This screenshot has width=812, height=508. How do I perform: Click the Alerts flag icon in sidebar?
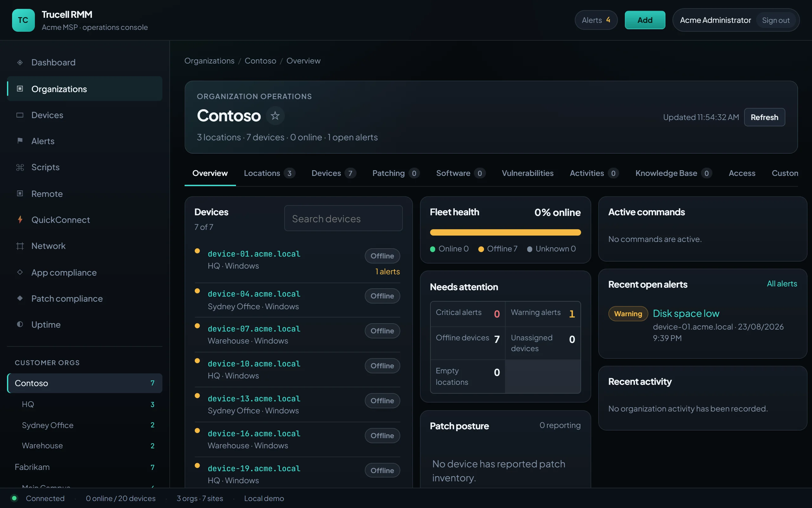click(x=20, y=141)
